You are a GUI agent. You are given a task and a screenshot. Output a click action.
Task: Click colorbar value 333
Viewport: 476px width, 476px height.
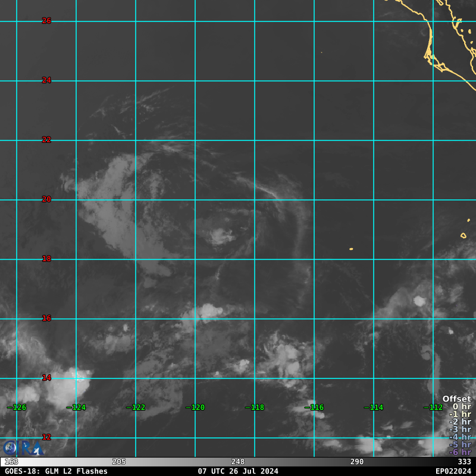(464, 462)
